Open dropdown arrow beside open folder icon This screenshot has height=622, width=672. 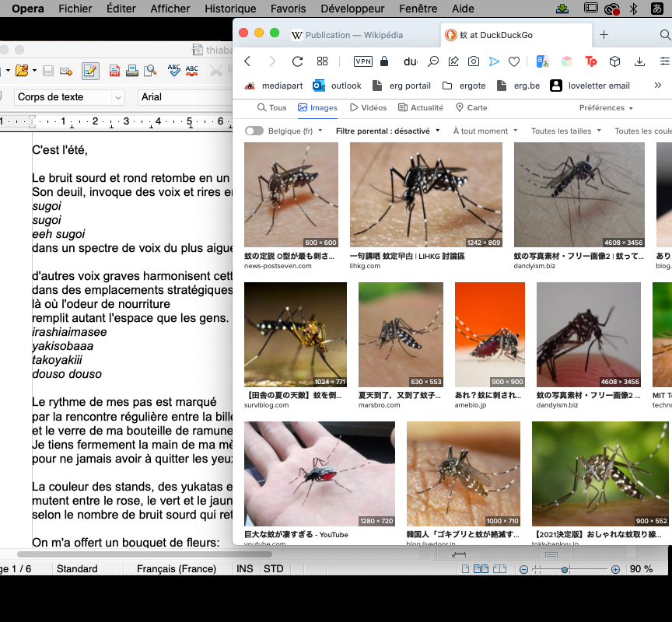(35, 71)
